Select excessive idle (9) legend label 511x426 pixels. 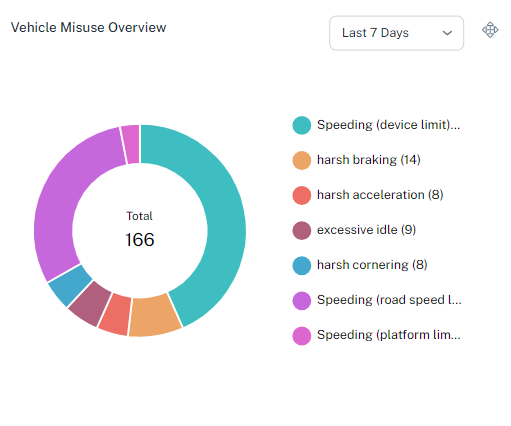click(x=366, y=230)
